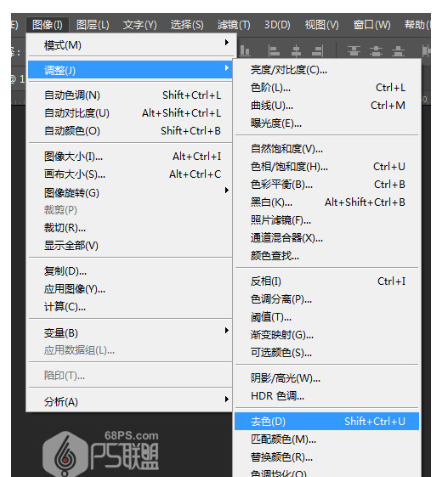Screen dimensions: 445x477
Task: Open the 3D(D) menu
Action: (277, 25)
